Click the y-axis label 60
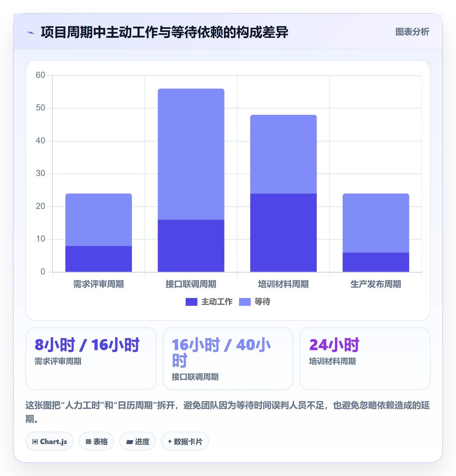The width and height of the screenshot is (456, 476). 40,75
